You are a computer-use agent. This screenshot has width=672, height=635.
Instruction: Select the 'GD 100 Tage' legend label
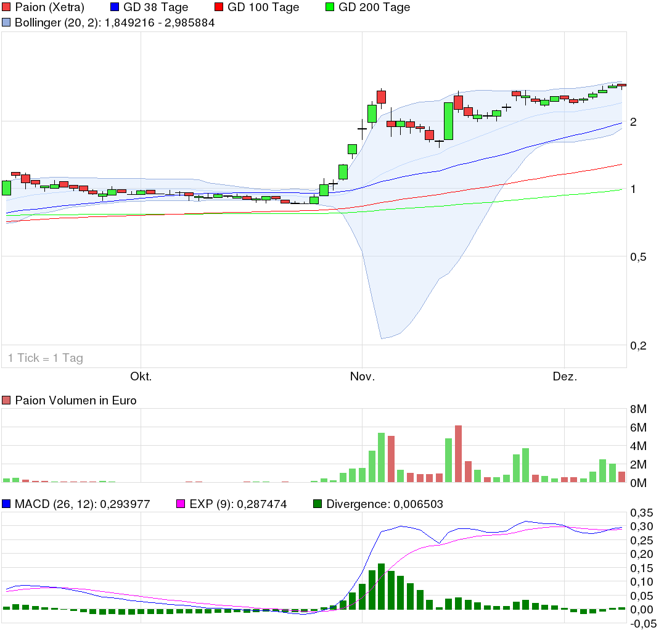(x=263, y=7)
